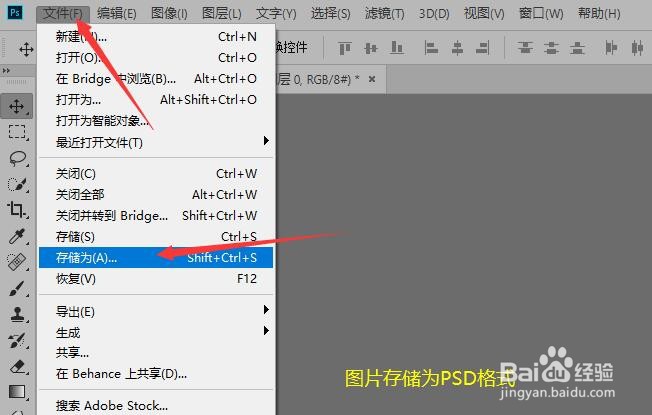Screen dimensions: 652x415
Task: Open the 文字(Y) menu
Action: pyautogui.click(x=276, y=14)
